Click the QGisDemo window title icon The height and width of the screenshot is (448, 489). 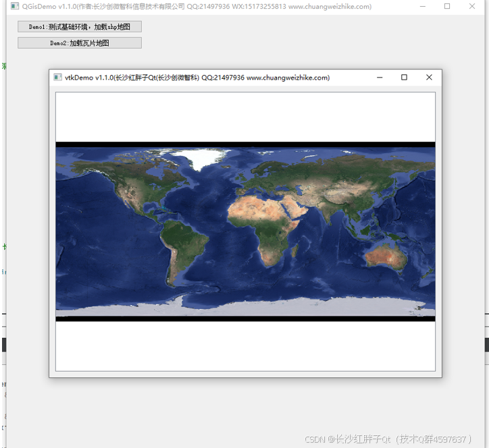coord(15,6)
